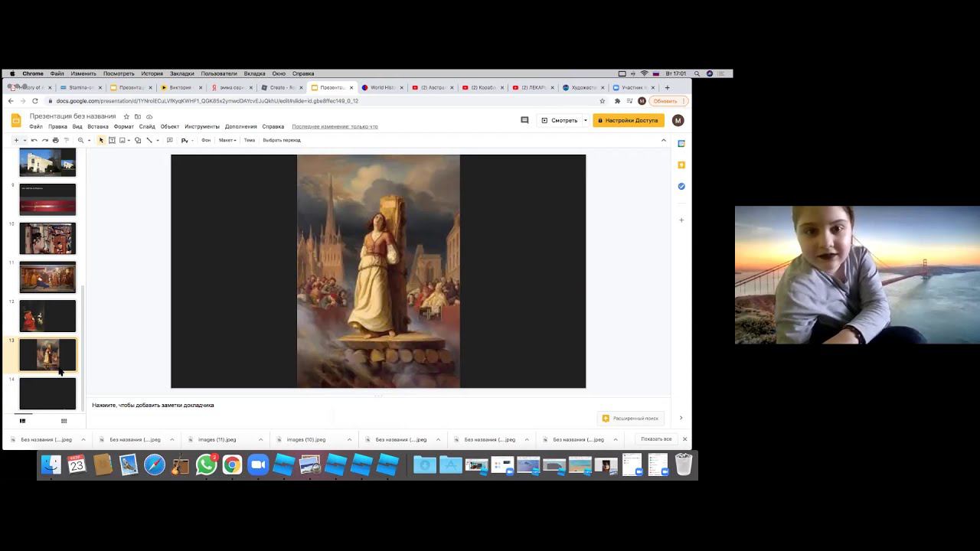Star the presentation title
980x551 pixels.
[126, 116]
